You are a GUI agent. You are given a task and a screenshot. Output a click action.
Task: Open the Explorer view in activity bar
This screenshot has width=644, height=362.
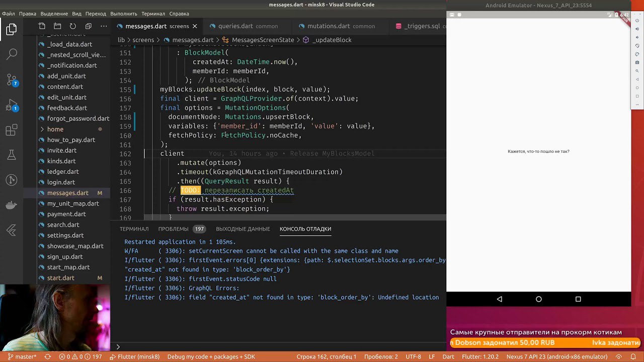[12, 30]
